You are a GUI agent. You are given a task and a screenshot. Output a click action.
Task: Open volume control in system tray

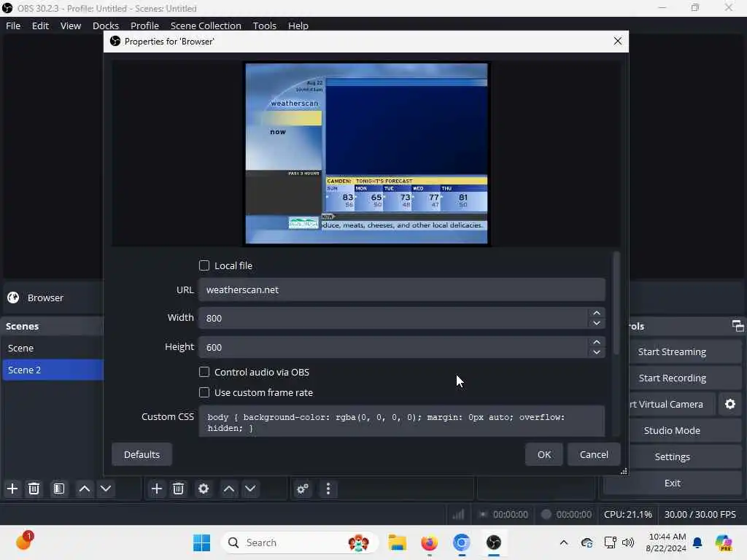tap(628, 542)
